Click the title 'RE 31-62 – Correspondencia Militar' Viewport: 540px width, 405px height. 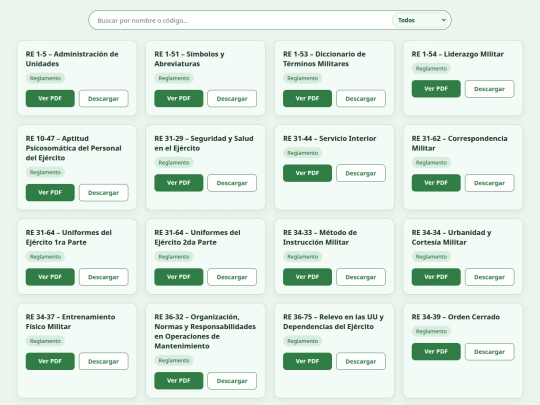tap(459, 143)
